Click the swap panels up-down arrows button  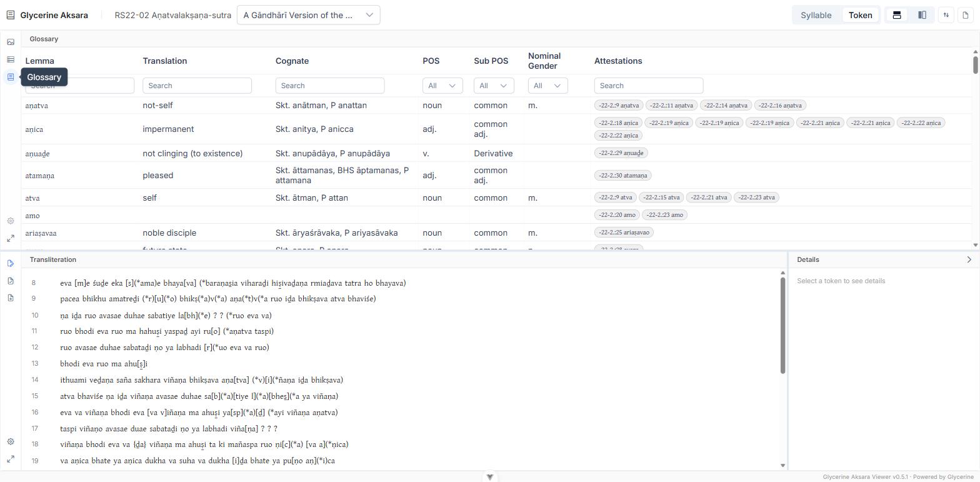click(946, 15)
